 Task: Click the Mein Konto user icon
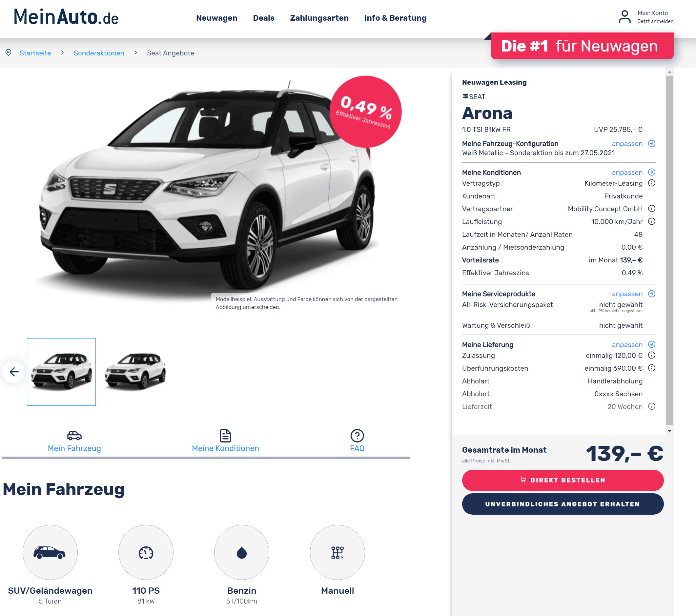tap(624, 17)
